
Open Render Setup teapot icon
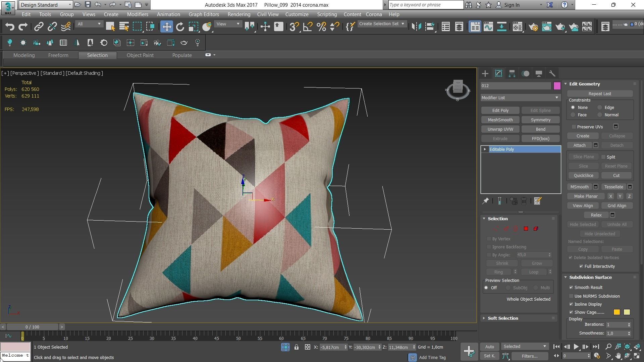[533, 27]
